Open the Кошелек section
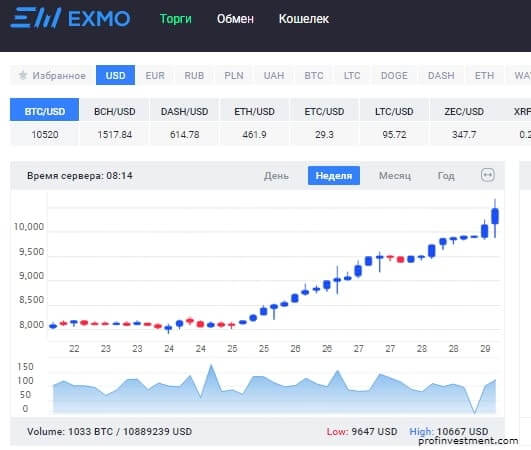This screenshot has height=450, width=531. 304,19
